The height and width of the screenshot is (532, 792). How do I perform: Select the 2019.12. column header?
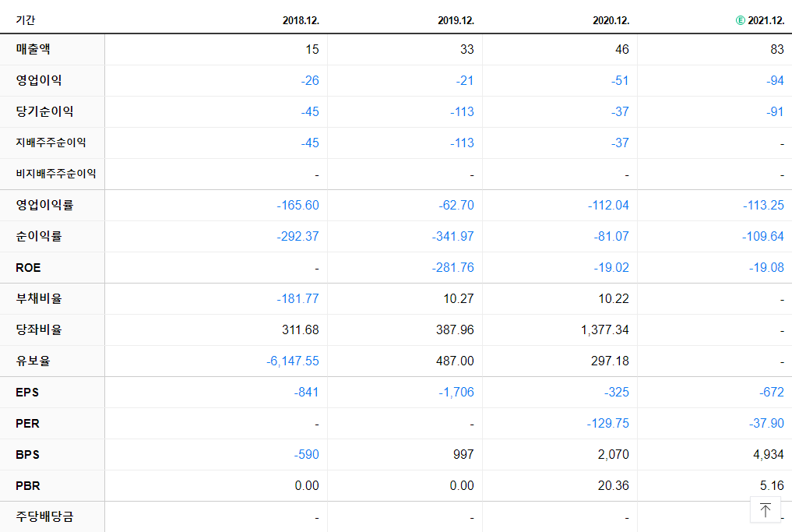456,21
